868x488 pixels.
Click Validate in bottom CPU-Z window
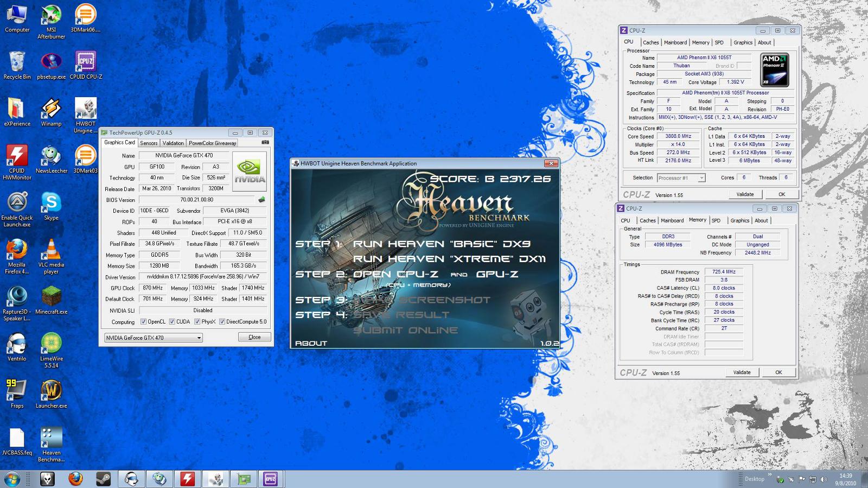click(x=742, y=372)
